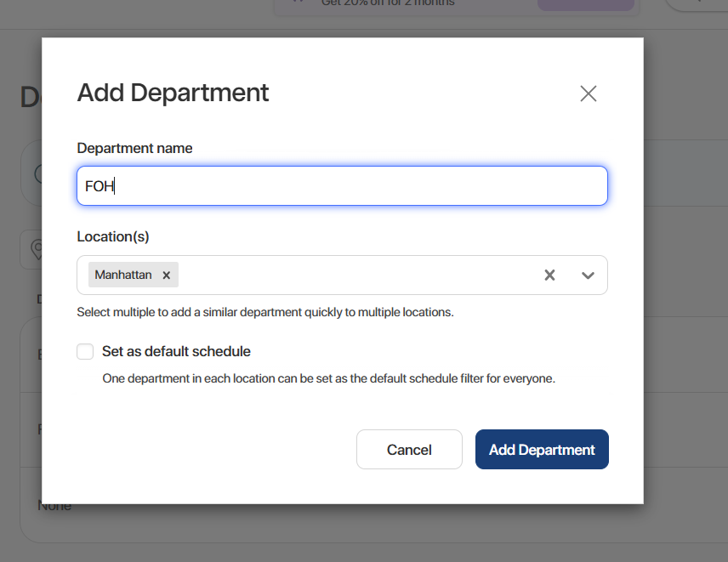
Task: Remove the Manhattan location tag
Action: [x=167, y=275]
